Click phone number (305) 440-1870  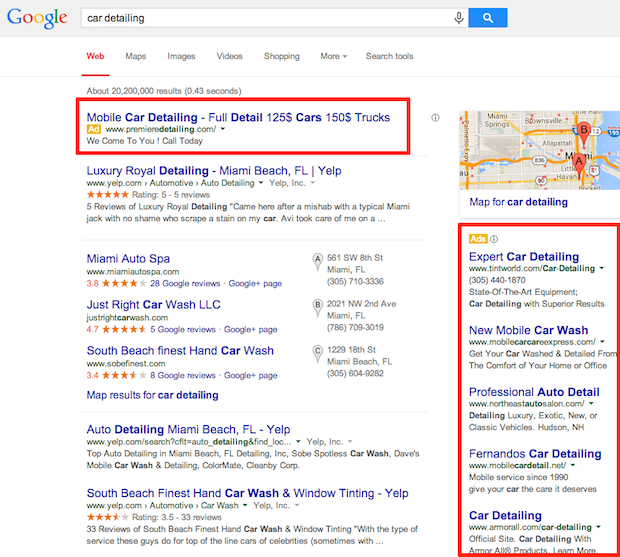(497, 280)
